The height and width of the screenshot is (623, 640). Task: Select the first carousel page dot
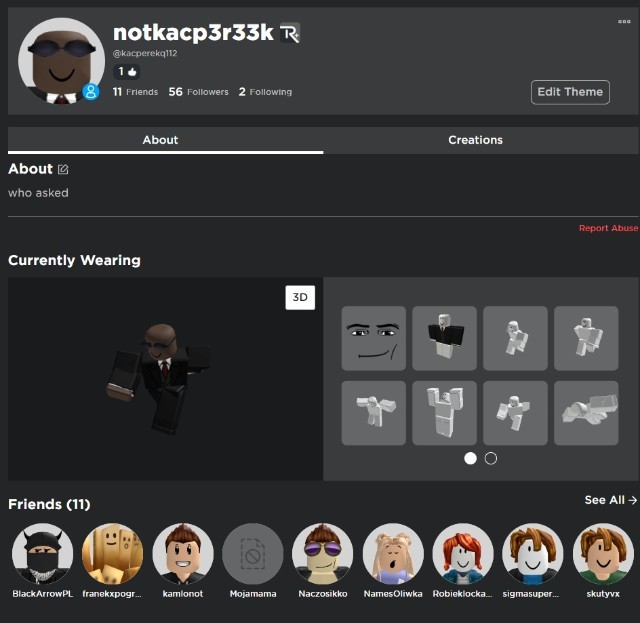(x=470, y=458)
